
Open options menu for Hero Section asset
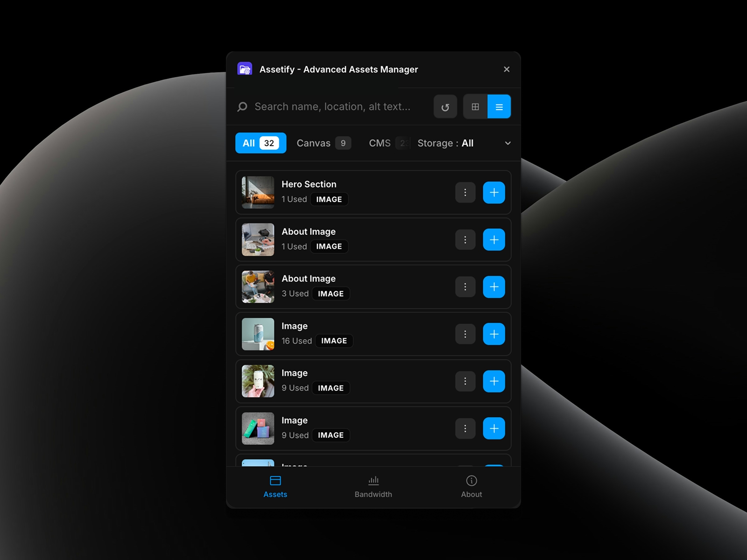465,192
